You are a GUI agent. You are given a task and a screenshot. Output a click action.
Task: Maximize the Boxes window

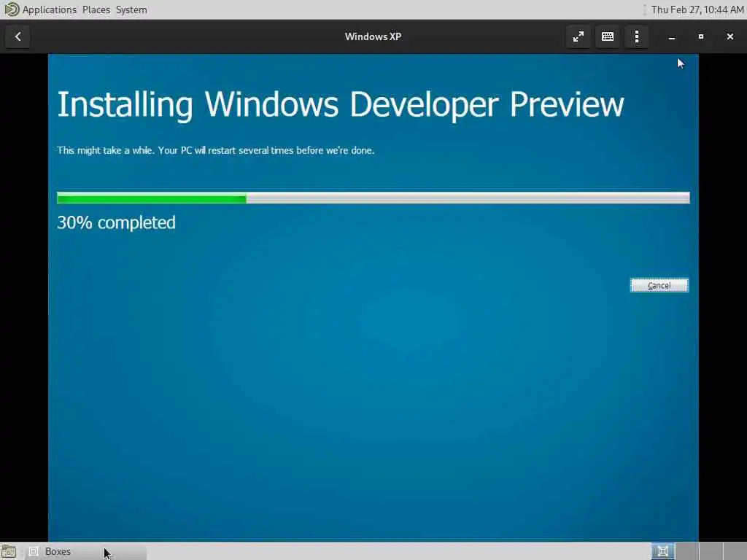click(x=701, y=36)
